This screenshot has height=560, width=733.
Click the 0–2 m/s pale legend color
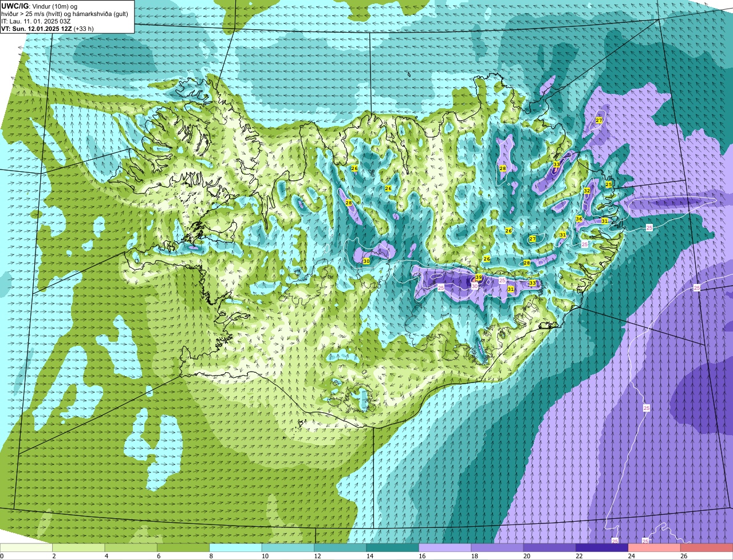(26, 548)
